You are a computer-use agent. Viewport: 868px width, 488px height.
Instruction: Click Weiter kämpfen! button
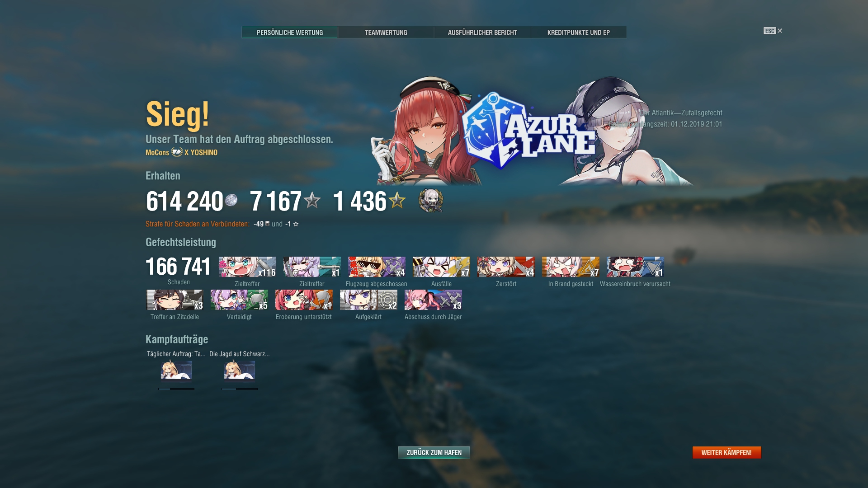click(726, 452)
